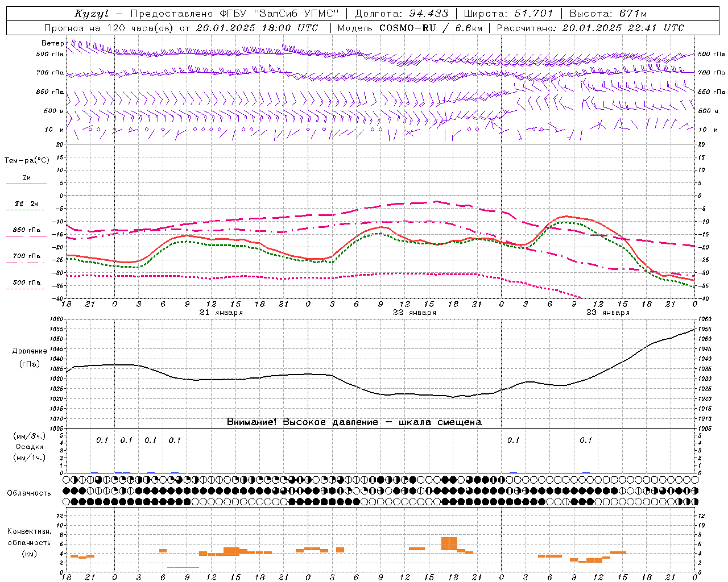This screenshot has height=582, width=728.
Task: Click the "Конвективн." convective cloud label
Action: coord(29,531)
